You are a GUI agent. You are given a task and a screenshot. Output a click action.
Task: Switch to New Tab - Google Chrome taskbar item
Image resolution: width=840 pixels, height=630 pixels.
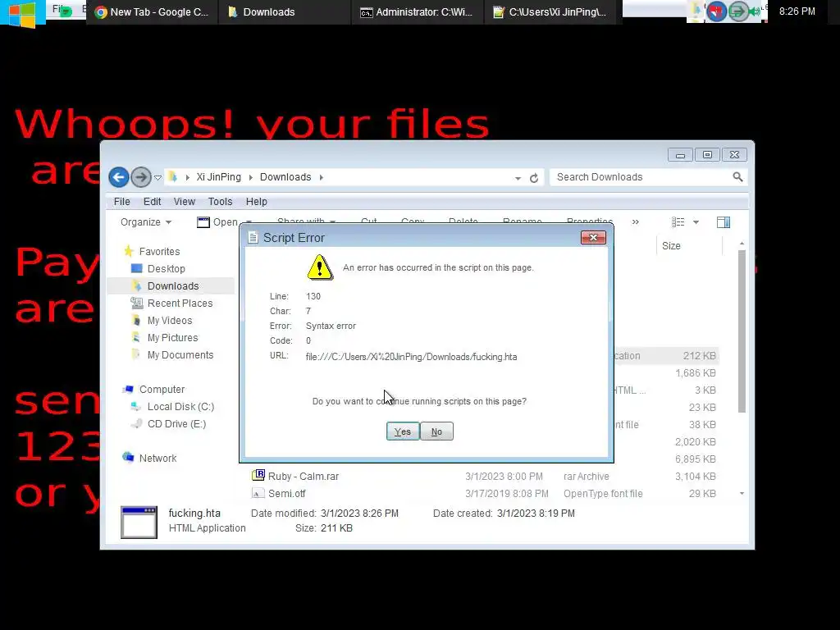(x=152, y=11)
